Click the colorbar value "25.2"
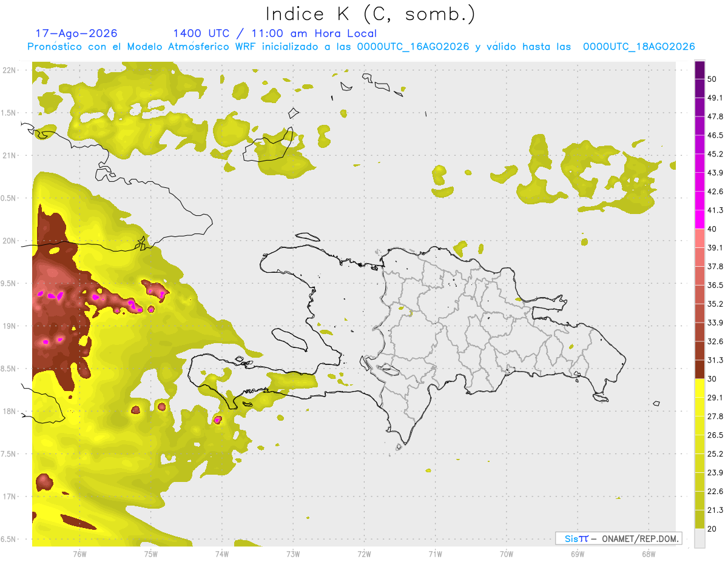Viewport: 728px width, 562px height. coord(715,454)
